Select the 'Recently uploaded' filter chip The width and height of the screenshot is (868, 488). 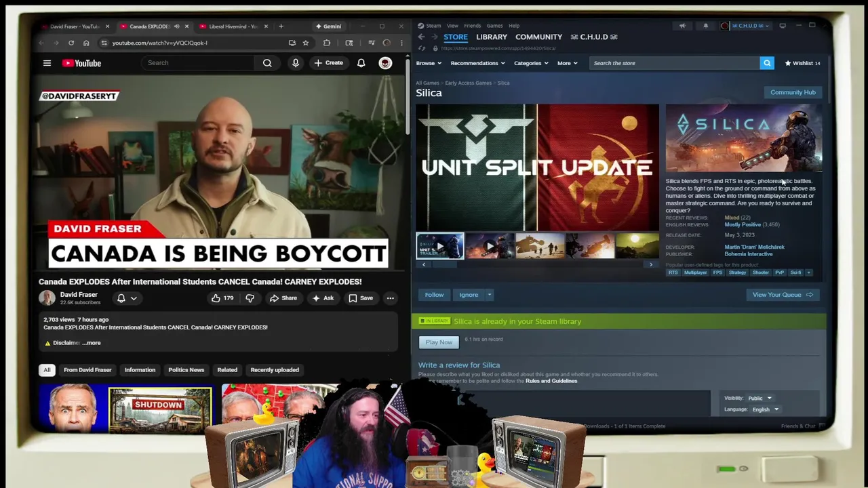(x=275, y=370)
